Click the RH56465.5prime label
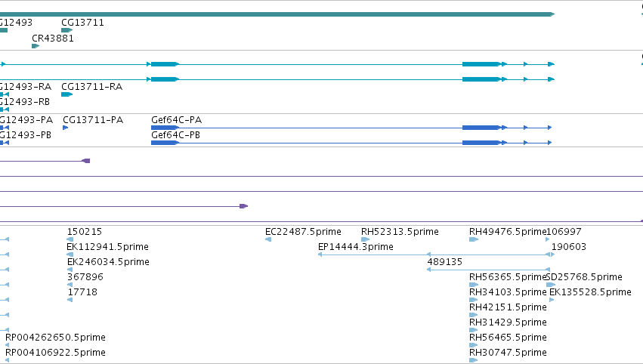The image size is (643, 364). click(x=508, y=338)
